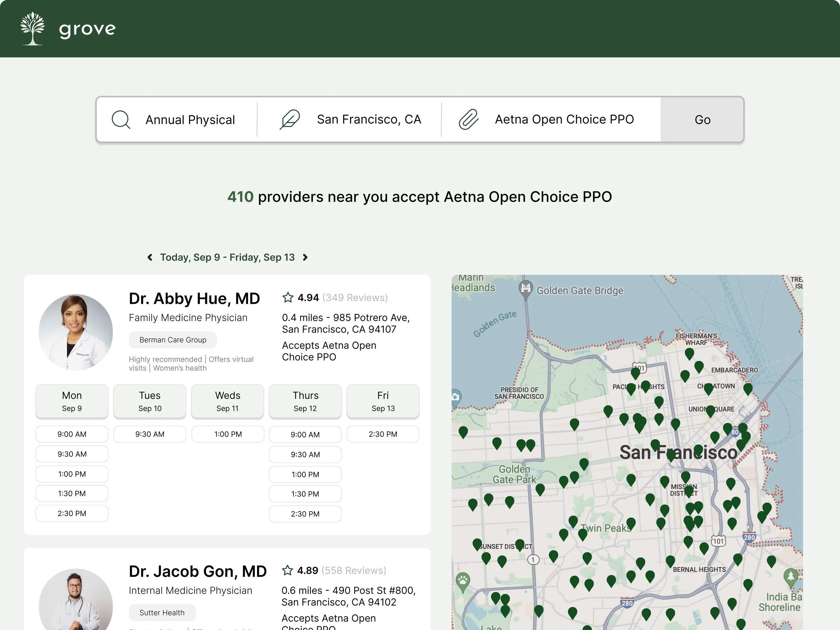The width and height of the screenshot is (840, 630).
Task: Book the Monday 1:00 PM slot
Action: (x=72, y=474)
